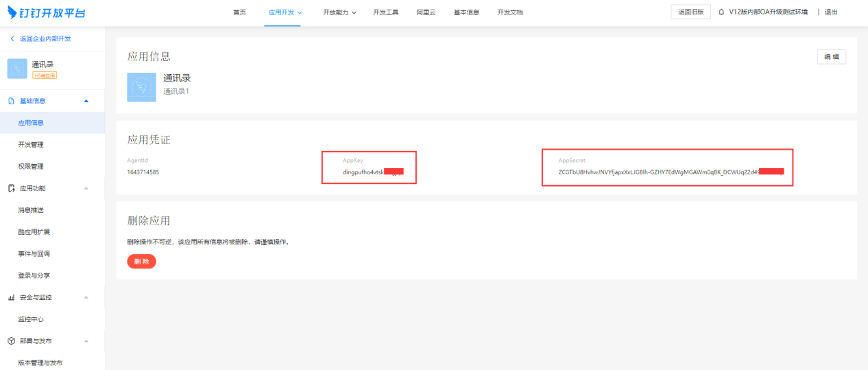This screenshot has width=868, height=370.
Task: Collapse the 安全与监控 section arrow
Action: (x=86, y=298)
